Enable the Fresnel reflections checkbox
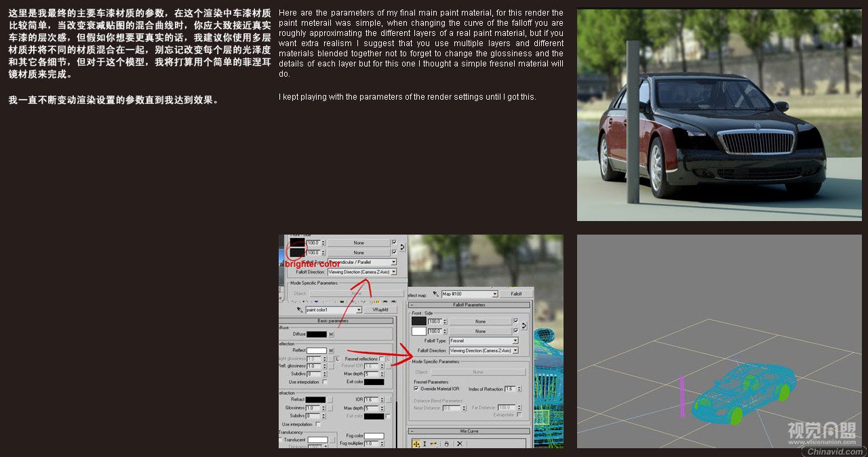The image size is (868, 457). pyautogui.click(x=381, y=358)
